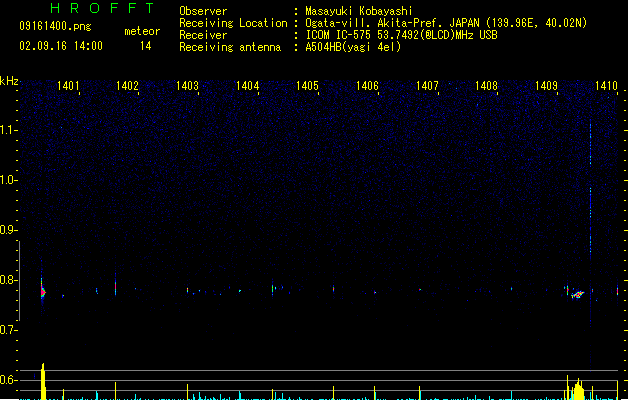Click the 1.0 kHz axis label
Screen dimensions: 629x400
pyautogui.click(x=8, y=180)
